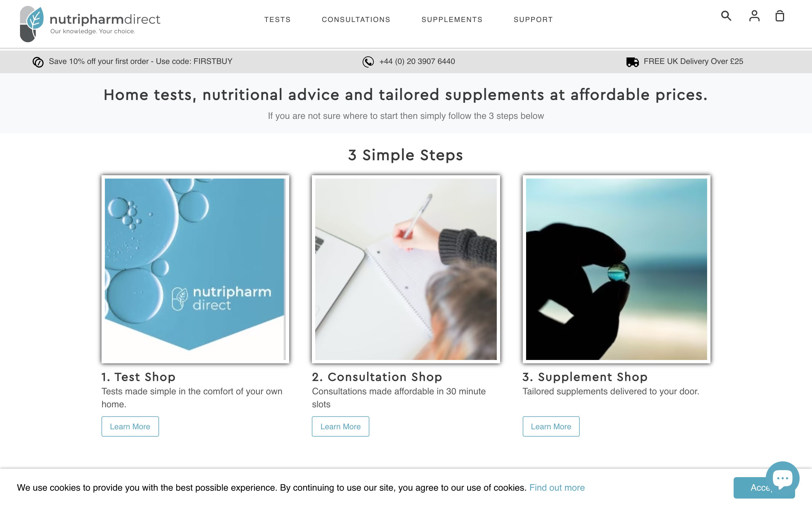812x507 pixels.
Task: Open the search icon in the header
Action: [726, 16]
